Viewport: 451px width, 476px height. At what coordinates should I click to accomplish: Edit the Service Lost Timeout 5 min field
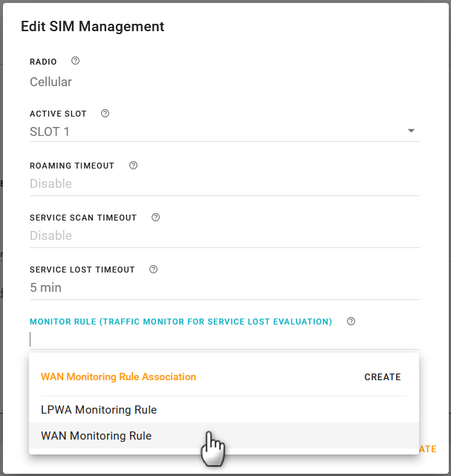[223, 287]
